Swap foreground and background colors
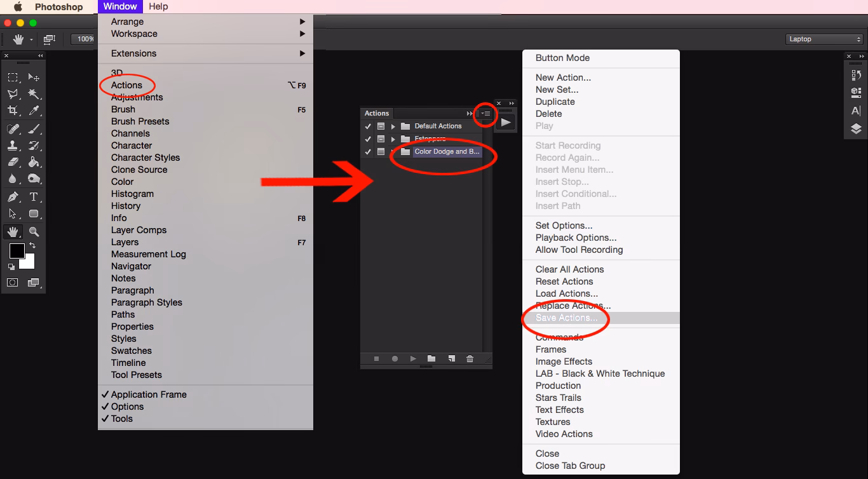Viewport: 868px width, 479px height. [32, 245]
